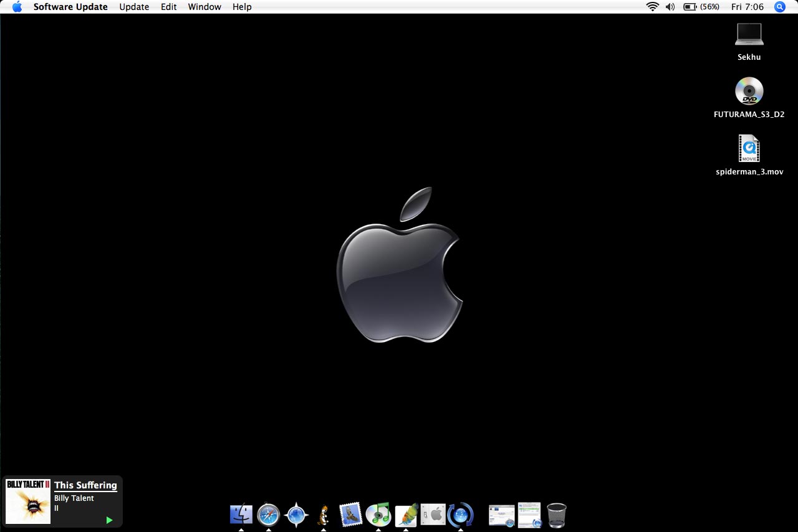798x532 pixels.
Task: Open the Software Update application menu
Action: point(70,7)
